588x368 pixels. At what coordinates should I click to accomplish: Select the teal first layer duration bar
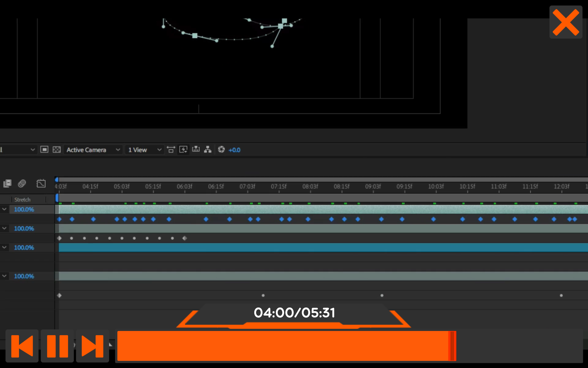pyautogui.click(x=323, y=209)
